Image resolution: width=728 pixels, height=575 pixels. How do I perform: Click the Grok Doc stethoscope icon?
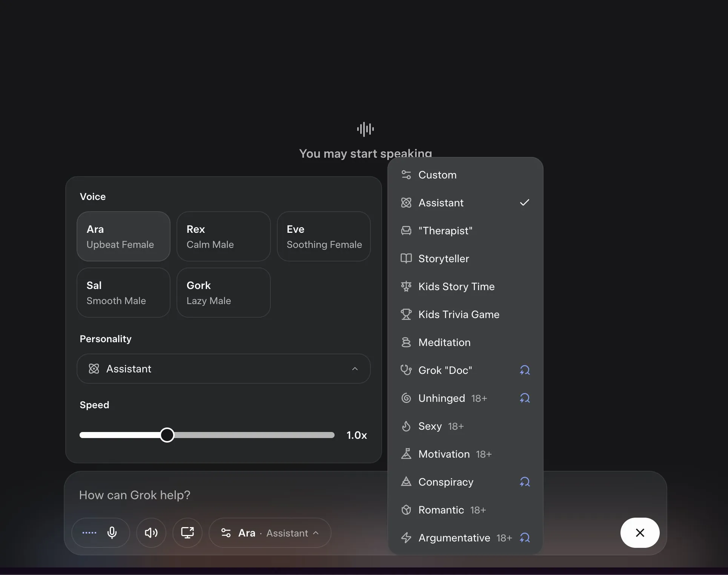coord(406,370)
